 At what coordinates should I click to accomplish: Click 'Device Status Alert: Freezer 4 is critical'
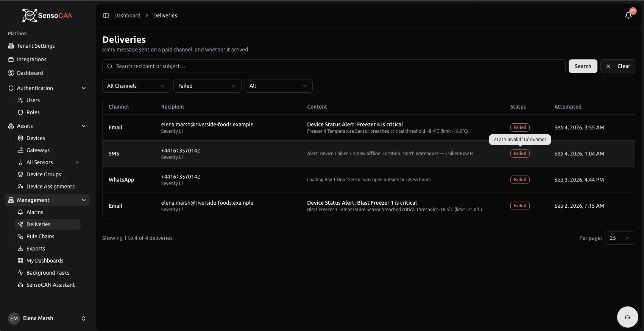pyautogui.click(x=355, y=124)
